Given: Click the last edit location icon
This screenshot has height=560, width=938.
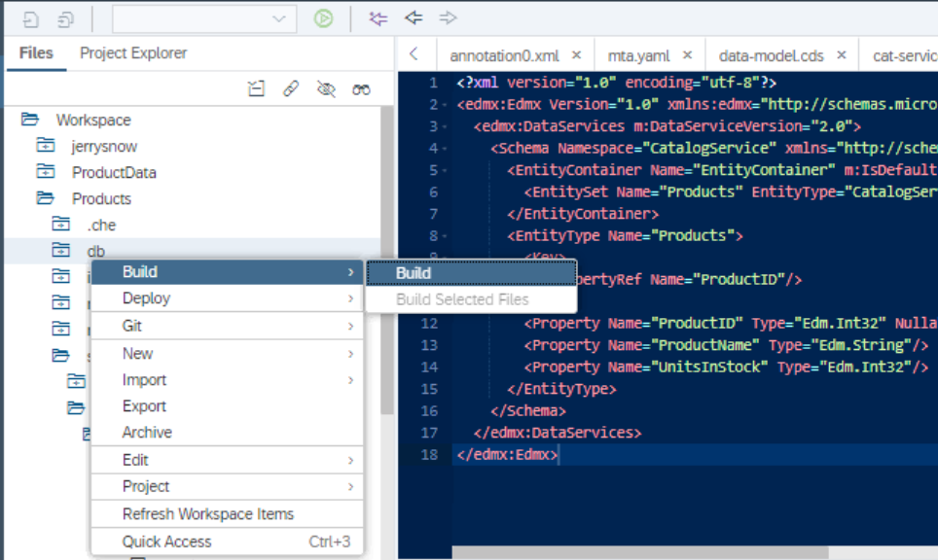Looking at the screenshot, I should click(379, 18).
